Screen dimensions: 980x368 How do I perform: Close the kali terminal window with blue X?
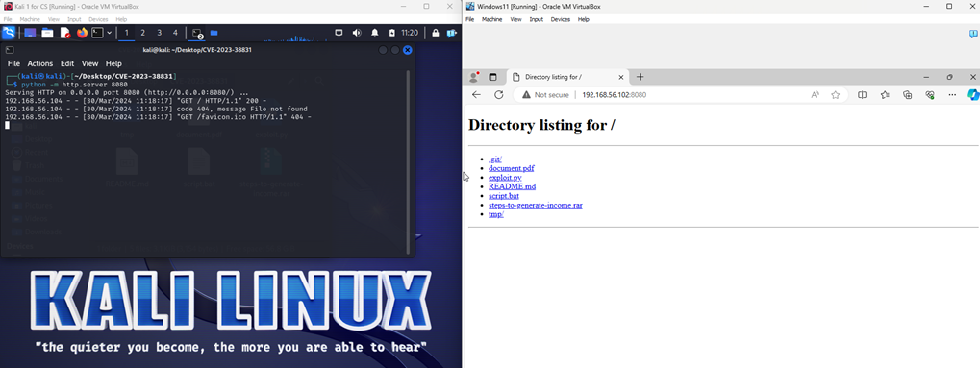[x=408, y=50]
